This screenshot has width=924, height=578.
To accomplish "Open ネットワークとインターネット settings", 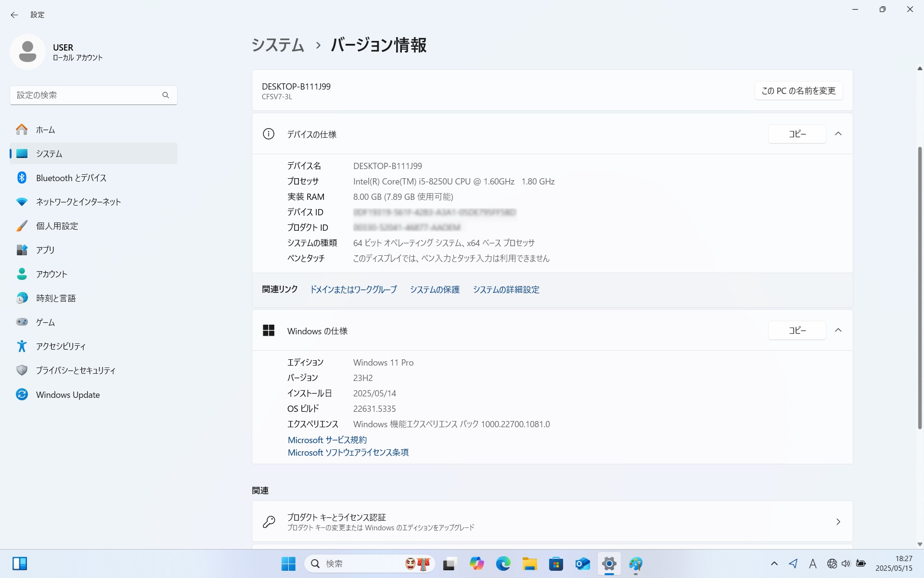I will point(93,202).
